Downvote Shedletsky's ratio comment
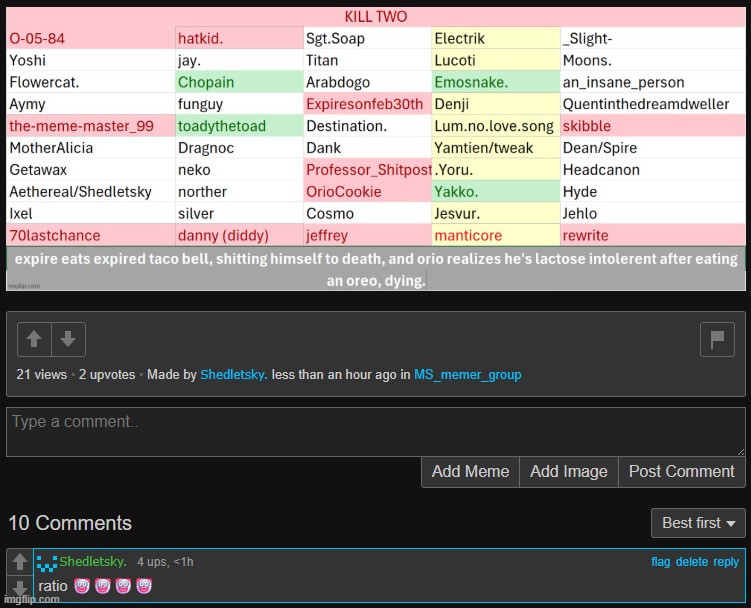Image resolution: width=751 pixels, height=608 pixels. click(20, 587)
